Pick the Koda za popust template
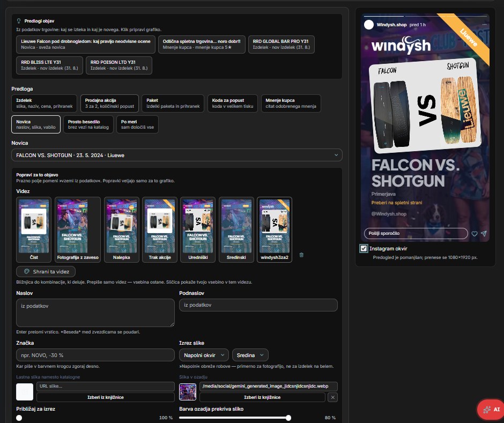The height and width of the screenshot is (423, 504). (x=233, y=103)
